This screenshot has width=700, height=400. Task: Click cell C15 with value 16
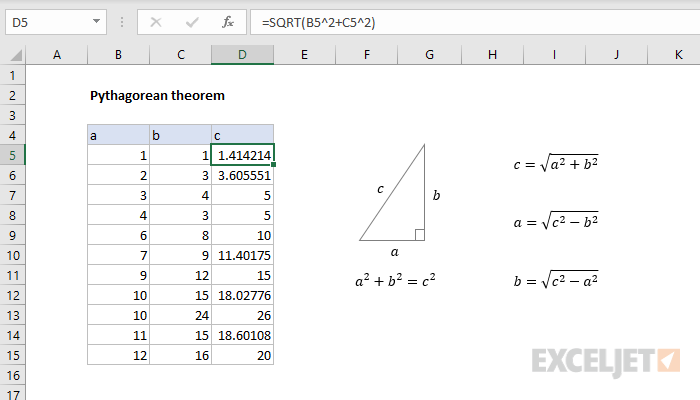tap(180, 355)
